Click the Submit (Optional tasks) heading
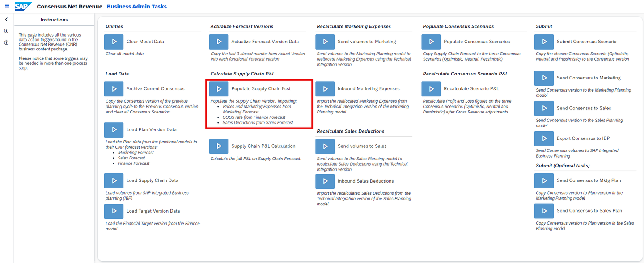 (563, 166)
